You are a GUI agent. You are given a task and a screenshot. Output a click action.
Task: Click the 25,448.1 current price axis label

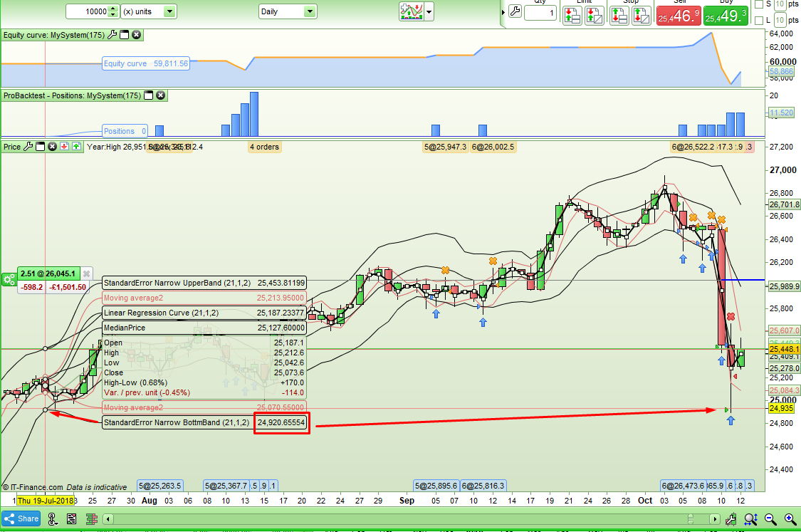(x=784, y=349)
